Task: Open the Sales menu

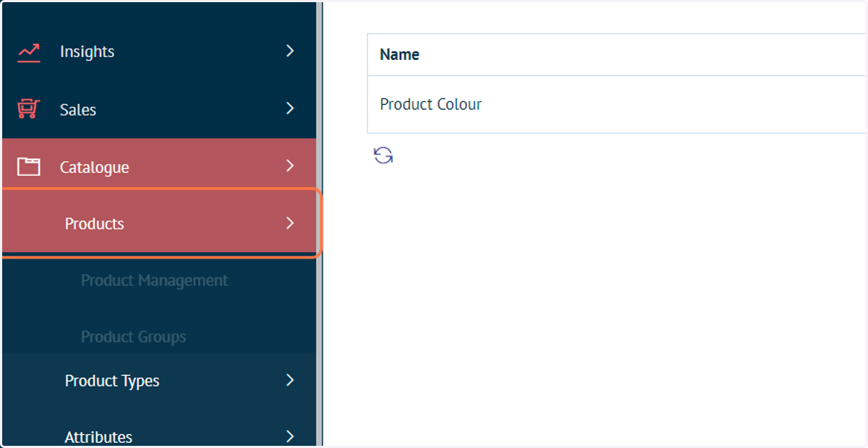Action: click(x=158, y=109)
